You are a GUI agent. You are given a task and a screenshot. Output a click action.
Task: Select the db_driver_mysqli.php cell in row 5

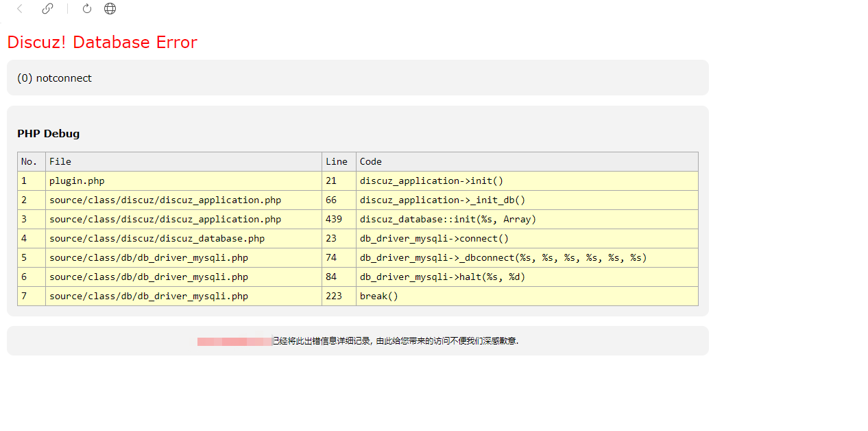pyautogui.click(x=184, y=258)
